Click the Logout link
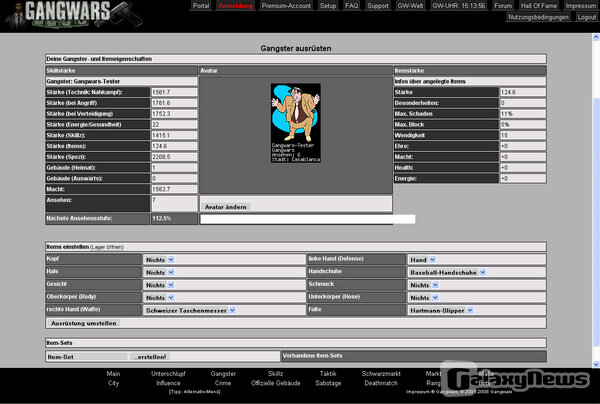Viewport: 600px width, 404px height. (587, 17)
